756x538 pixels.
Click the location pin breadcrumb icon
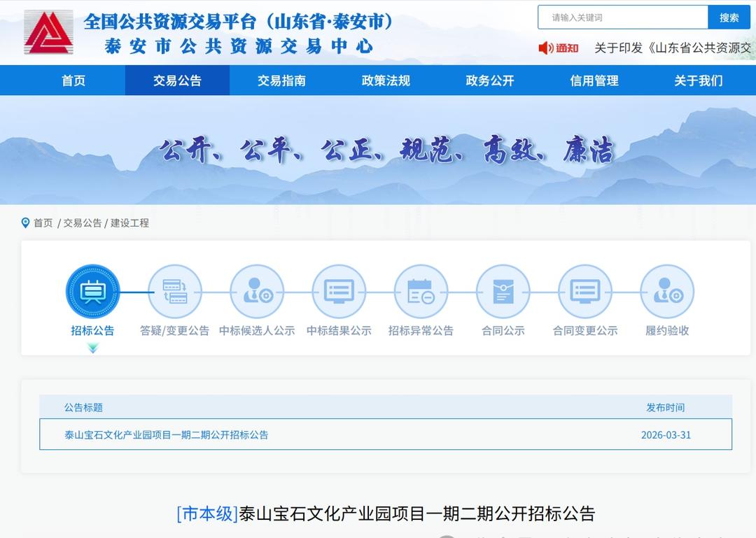click(x=26, y=223)
